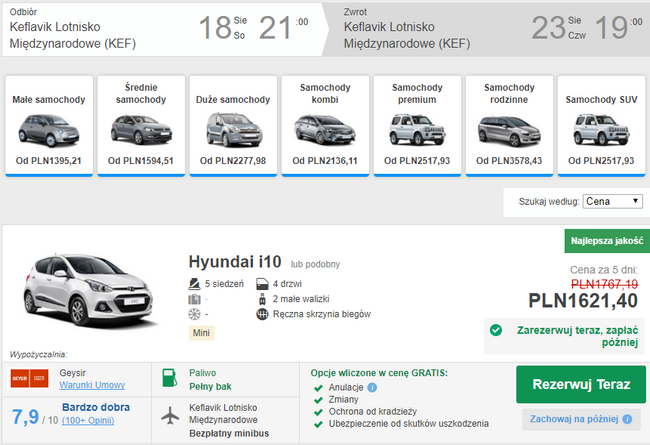Click the Rezerwuj Teraz button
The width and height of the screenshot is (650, 445).
click(581, 384)
